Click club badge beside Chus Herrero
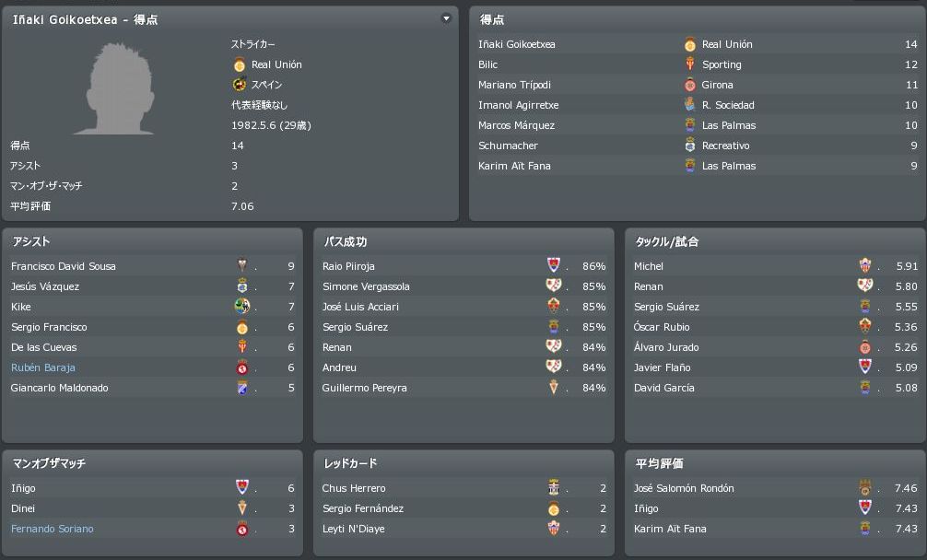927x560 pixels. pyautogui.click(x=554, y=488)
